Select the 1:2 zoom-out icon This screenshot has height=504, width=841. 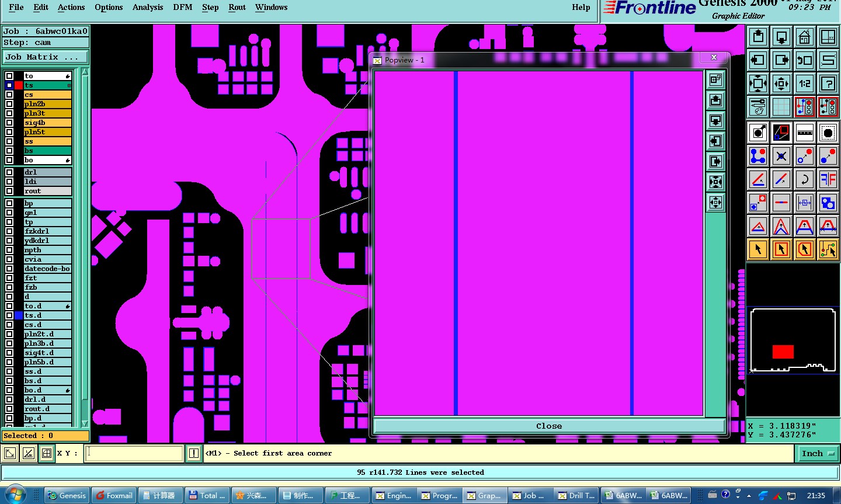click(x=805, y=84)
